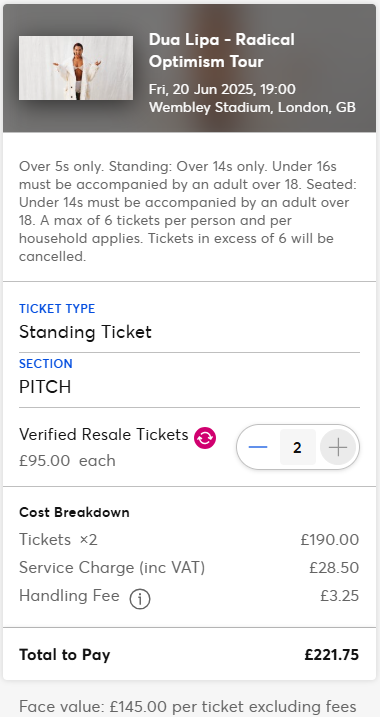Click the Service Charge amount £28.50
380x717 pixels.
click(x=334, y=568)
